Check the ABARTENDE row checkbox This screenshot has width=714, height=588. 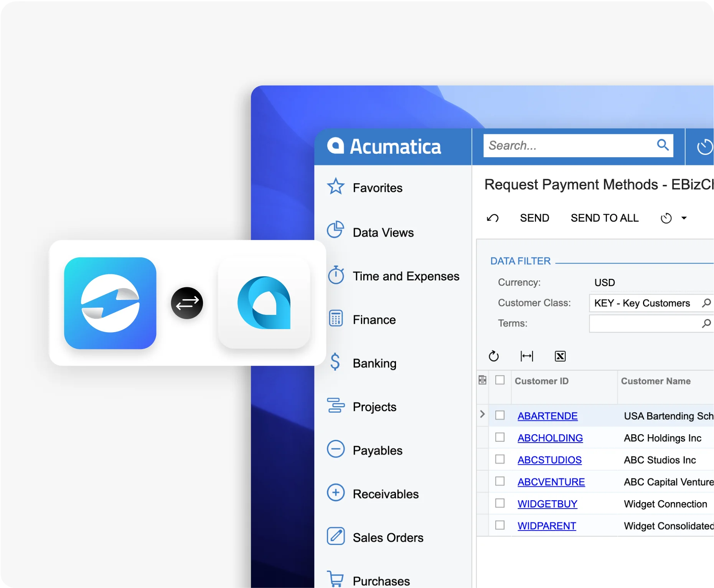[500, 415]
